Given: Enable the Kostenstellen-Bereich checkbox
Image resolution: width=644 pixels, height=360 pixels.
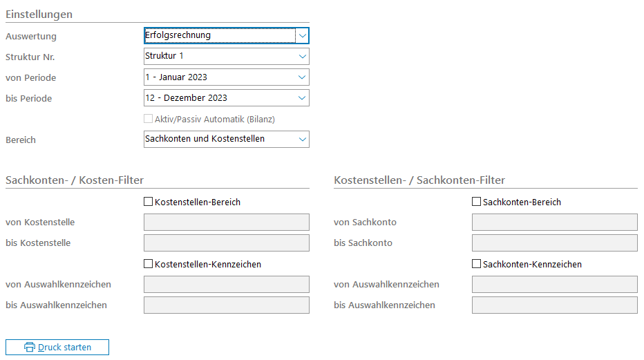Looking at the screenshot, I should [x=148, y=202].
